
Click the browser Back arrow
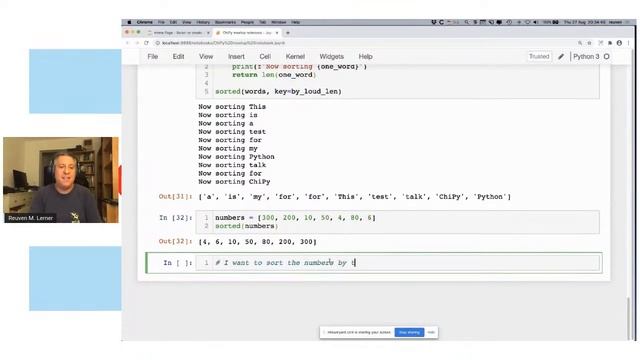point(128,43)
